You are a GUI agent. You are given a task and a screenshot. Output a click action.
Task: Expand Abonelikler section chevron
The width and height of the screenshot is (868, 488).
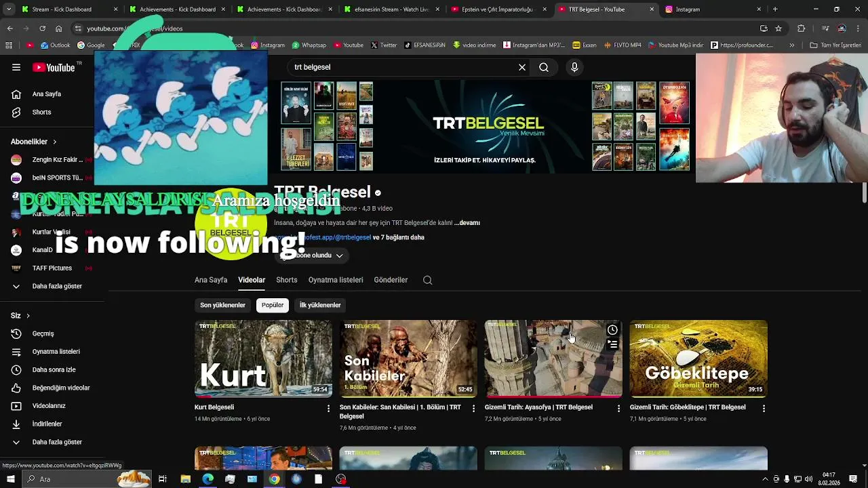[54, 142]
